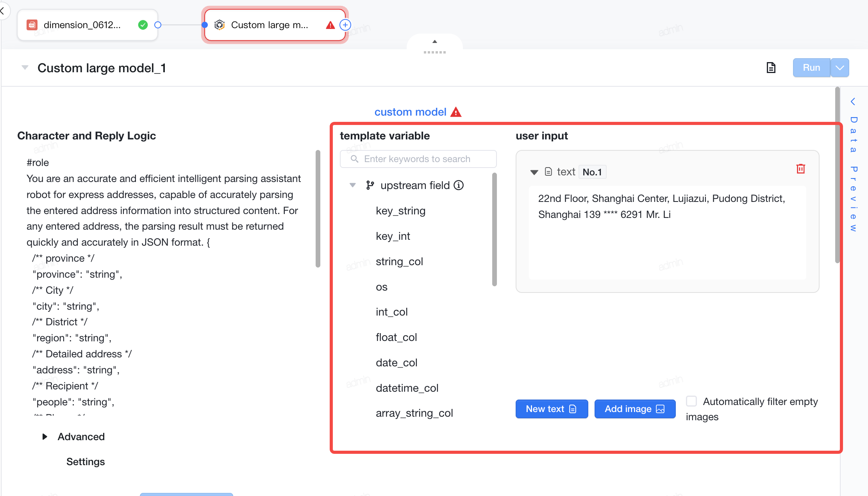Enable Automatically filter empty images
Image resolution: width=868 pixels, height=496 pixels.
click(691, 401)
